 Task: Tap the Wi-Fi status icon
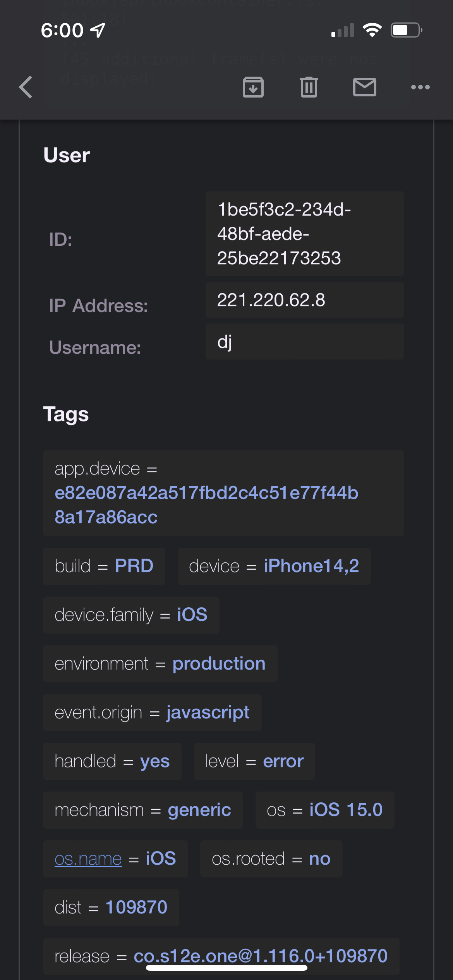(372, 30)
